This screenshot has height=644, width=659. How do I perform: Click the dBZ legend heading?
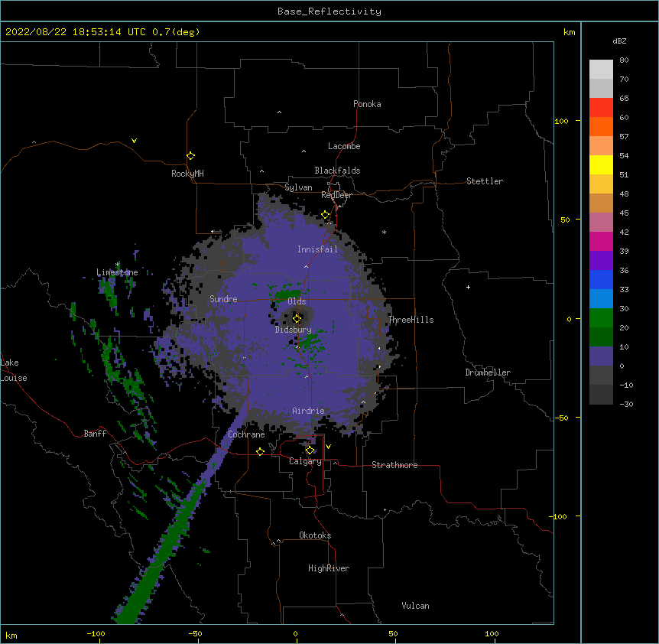tap(619, 41)
